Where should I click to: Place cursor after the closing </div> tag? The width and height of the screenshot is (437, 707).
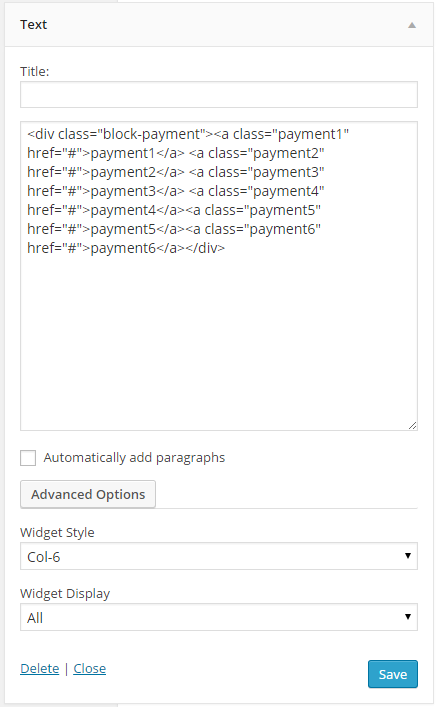click(x=225, y=248)
